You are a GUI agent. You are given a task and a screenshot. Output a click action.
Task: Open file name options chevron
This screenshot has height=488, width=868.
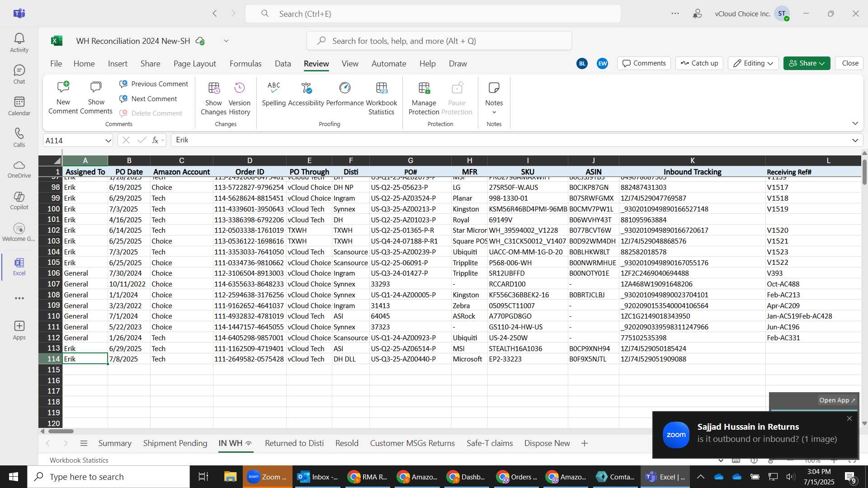point(226,41)
